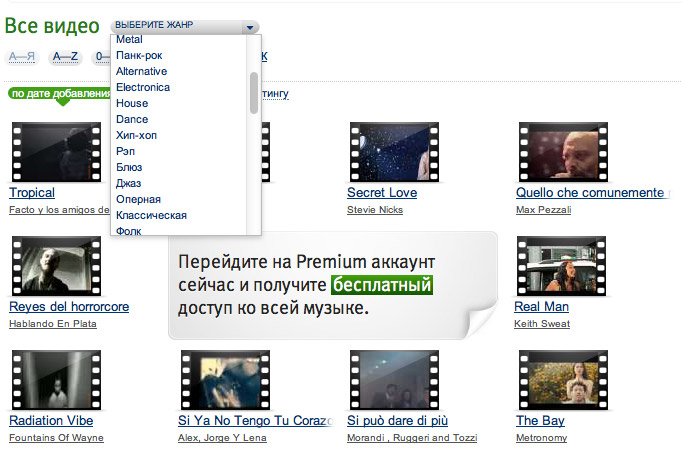Switch to 'по дате добавления' sorting tab
This screenshot has height=456, width=682.
(x=58, y=94)
